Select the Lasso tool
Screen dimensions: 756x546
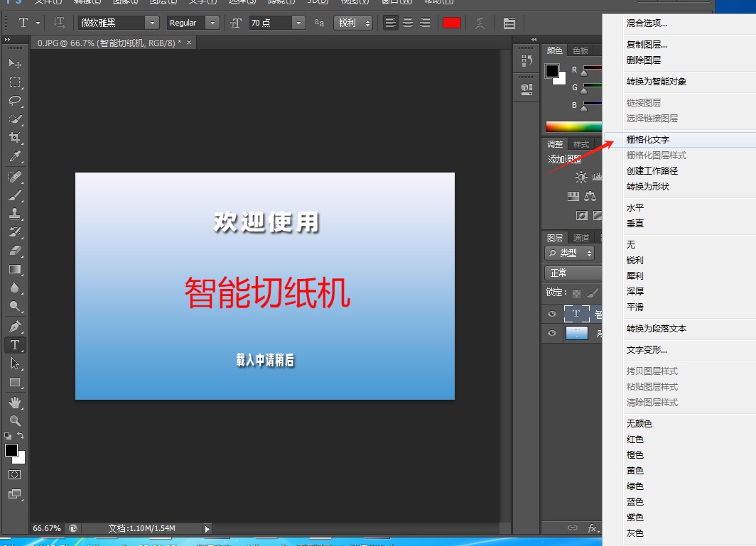(15, 100)
